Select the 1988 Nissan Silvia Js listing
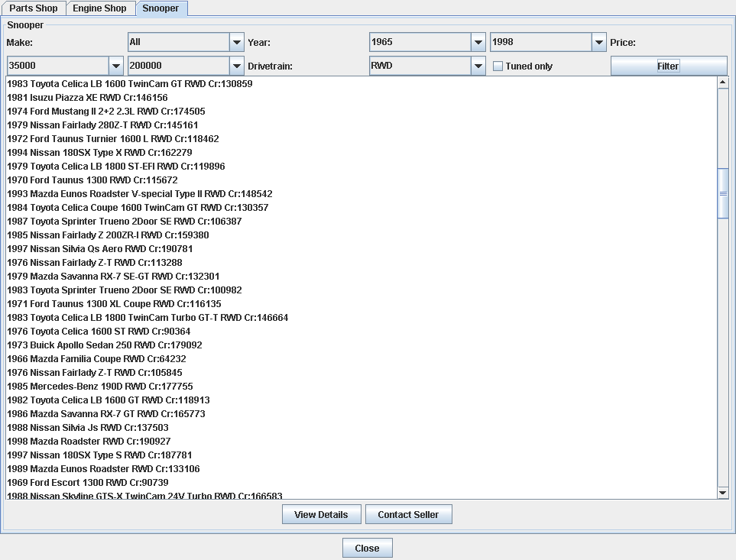736x560 pixels. pyautogui.click(x=362, y=428)
